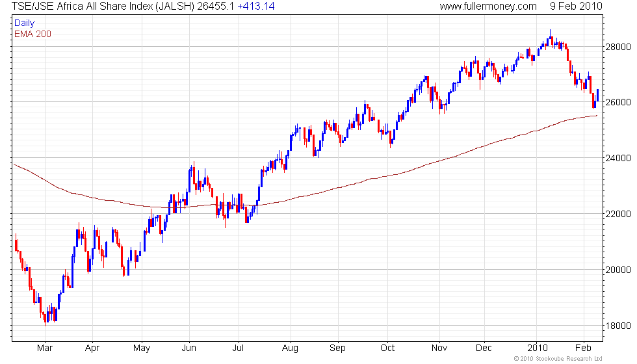This screenshot has width=637, height=364.
Task: Click the 'Jul' x-axis label
Action: [x=238, y=348]
